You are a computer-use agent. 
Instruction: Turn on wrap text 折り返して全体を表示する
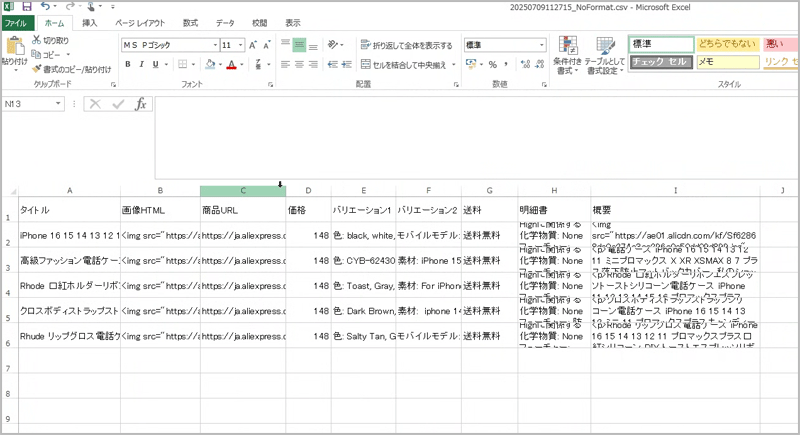(407, 45)
